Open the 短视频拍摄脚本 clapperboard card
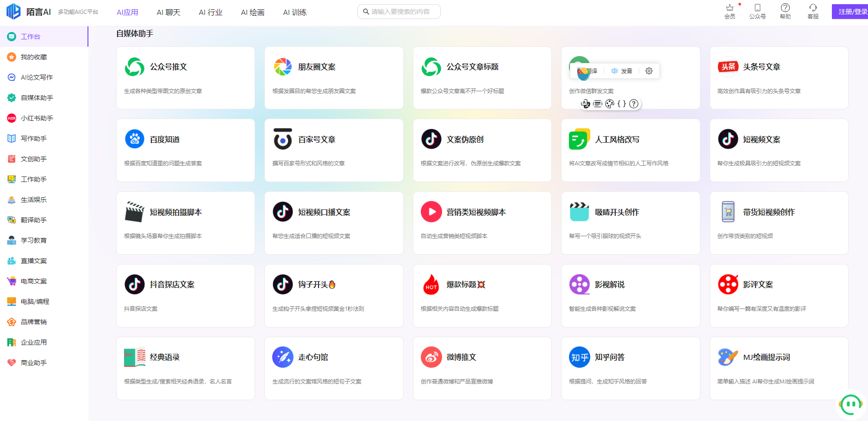The width and height of the screenshot is (868, 421). point(185,223)
